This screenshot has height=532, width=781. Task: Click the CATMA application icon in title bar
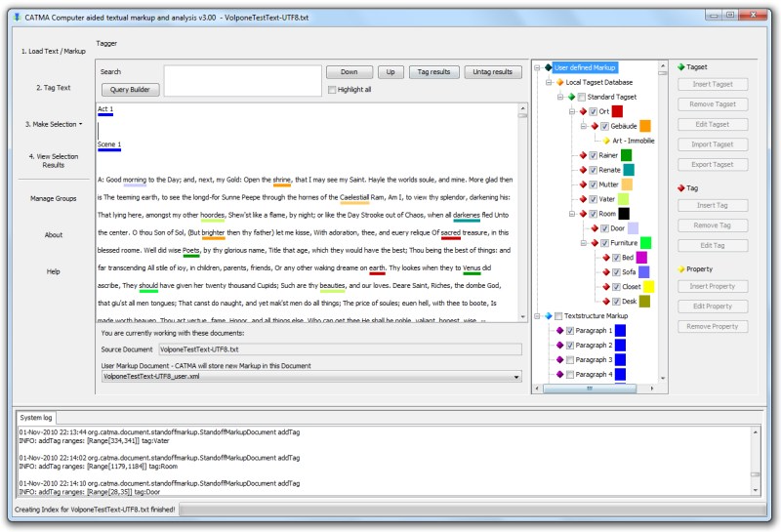pos(18,18)
